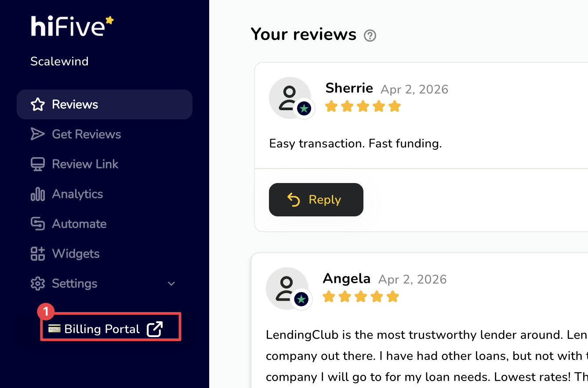Click the Settings gear icon
Viewport: 588px width, 388px height.
(38, 284)
